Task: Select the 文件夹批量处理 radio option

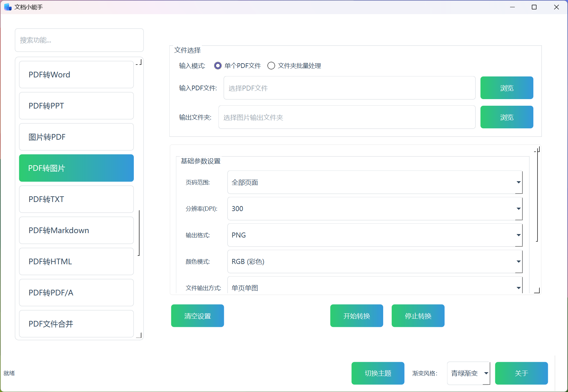Action: pos(271,66)
